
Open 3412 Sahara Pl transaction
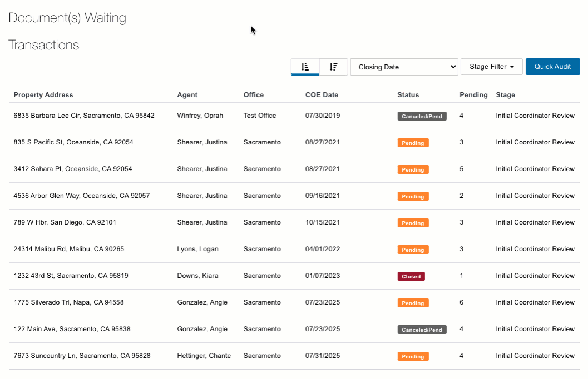(73, 169)
